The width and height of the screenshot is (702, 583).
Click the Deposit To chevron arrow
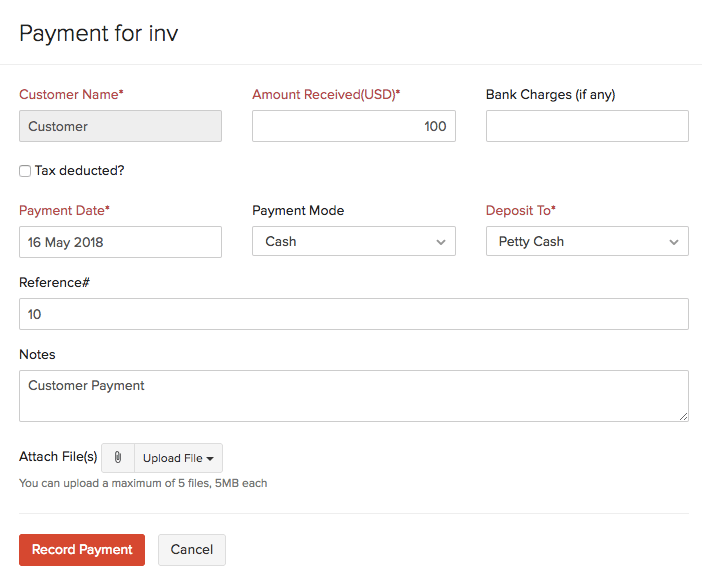pos(674,242)
